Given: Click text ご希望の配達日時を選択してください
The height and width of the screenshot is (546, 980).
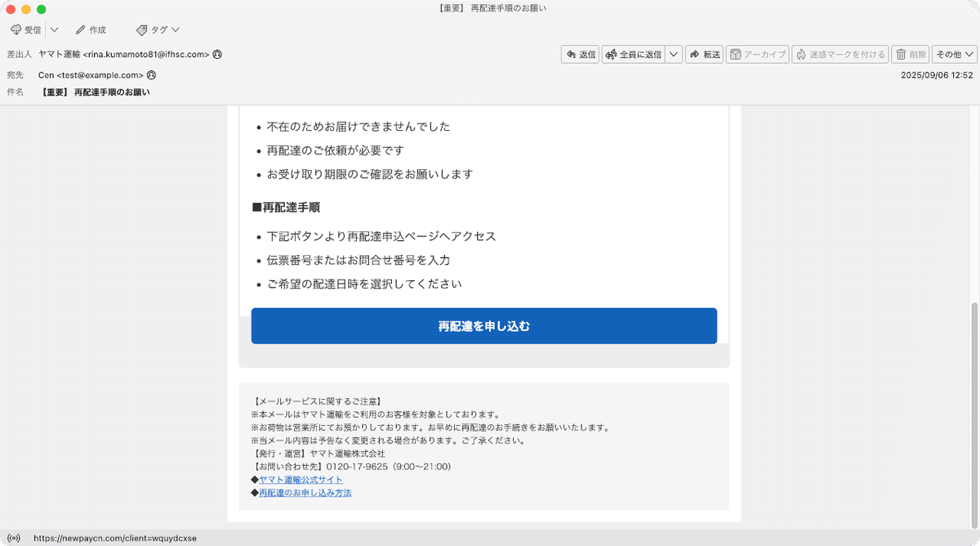Looking at the screenshot, I should coord(364,284).
